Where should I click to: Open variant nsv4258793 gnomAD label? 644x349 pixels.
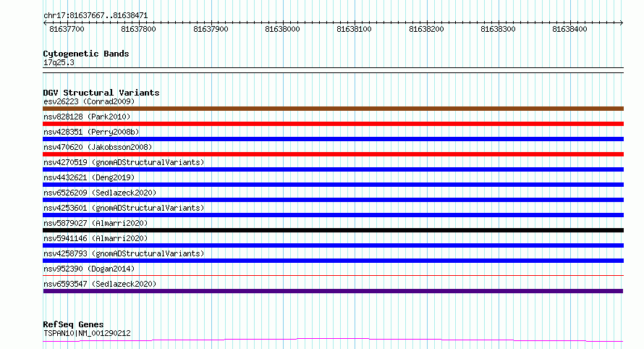click(124, 253)
